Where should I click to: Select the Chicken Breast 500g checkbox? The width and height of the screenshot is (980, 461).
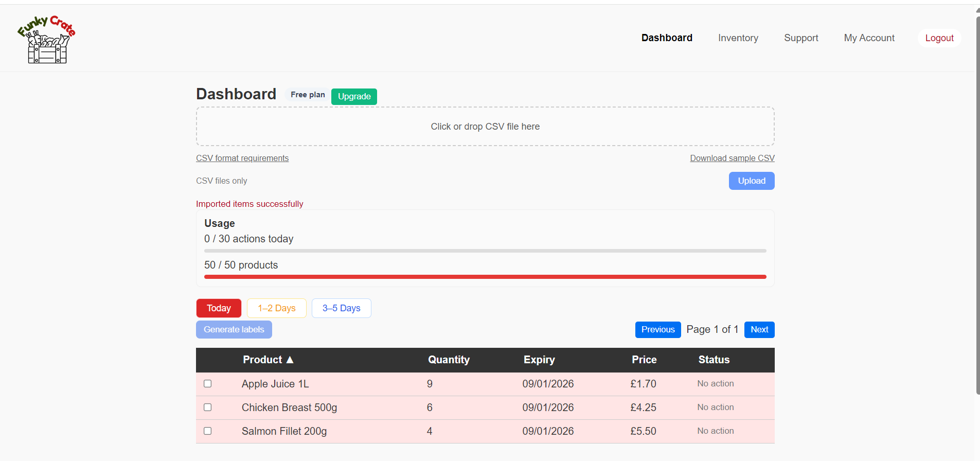coord(208,407)
